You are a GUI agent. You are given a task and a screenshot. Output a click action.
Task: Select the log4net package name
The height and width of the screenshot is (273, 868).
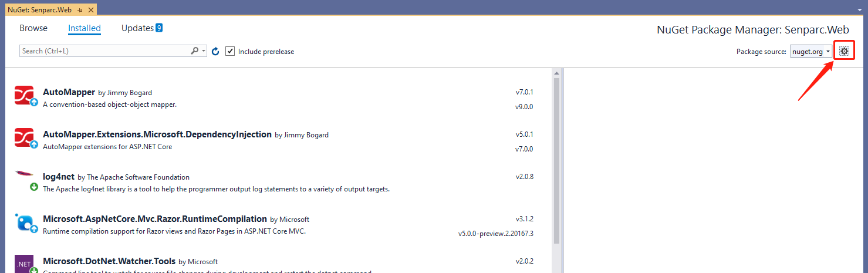[59, 177]
